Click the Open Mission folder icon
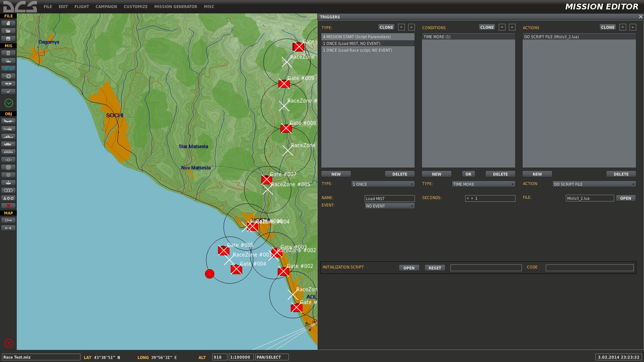 pos(8,31)
